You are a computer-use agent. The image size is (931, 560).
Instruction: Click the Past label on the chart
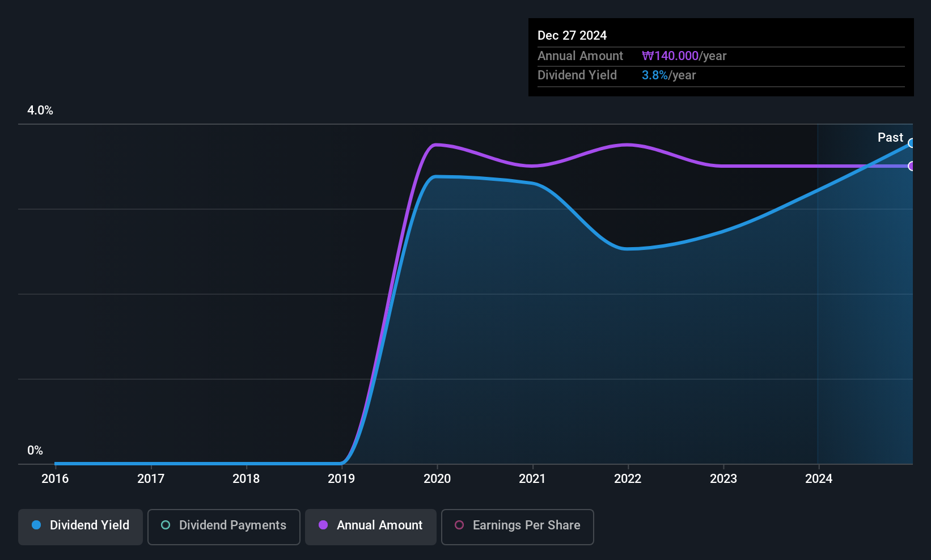890,137
